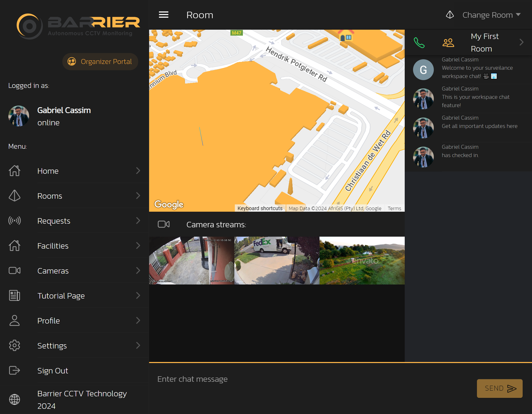This screenshot has height=414, width=532.
Task: Open Settings menu entry
Action: click(x=52, y=346)
